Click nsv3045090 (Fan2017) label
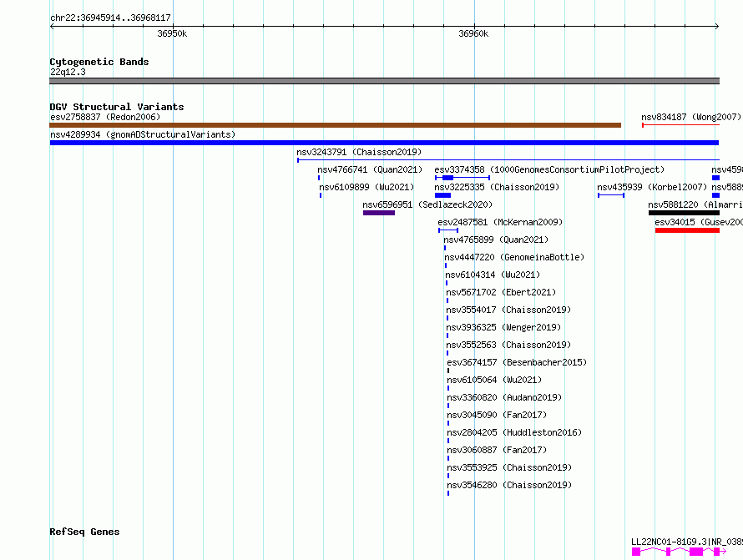Viewport: 743px width, 560px height. (497, 415)
